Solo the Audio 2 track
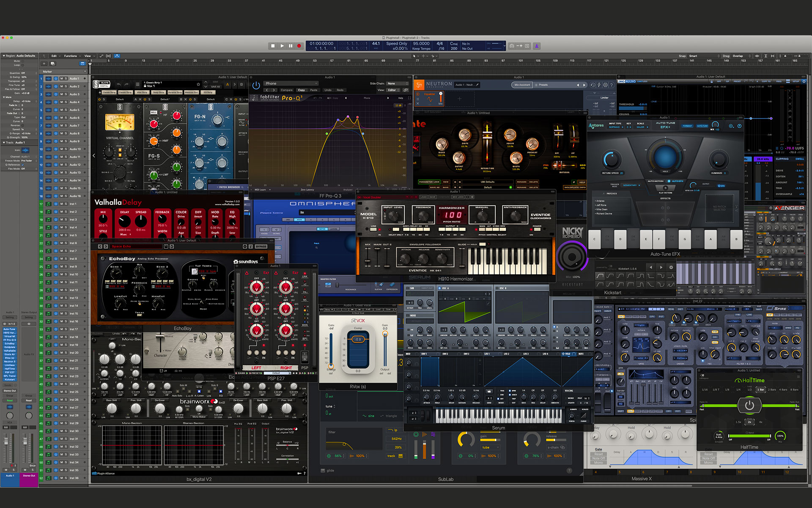Image resolution: width=812 pixels, height=508 pixels. [66, 86]
